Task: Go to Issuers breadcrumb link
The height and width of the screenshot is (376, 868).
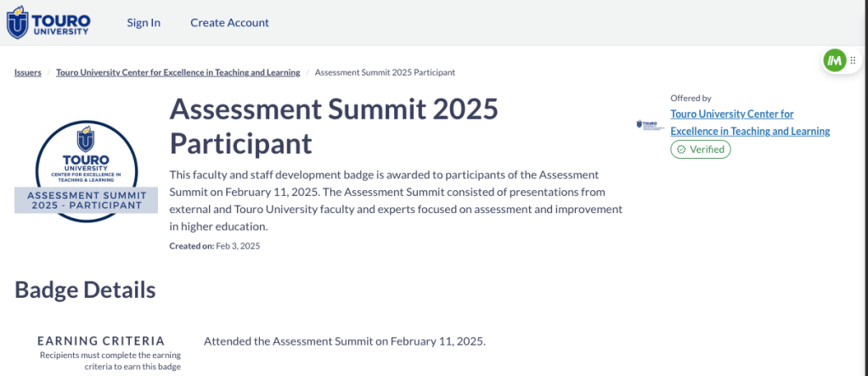Action: [x=28, y=72]
